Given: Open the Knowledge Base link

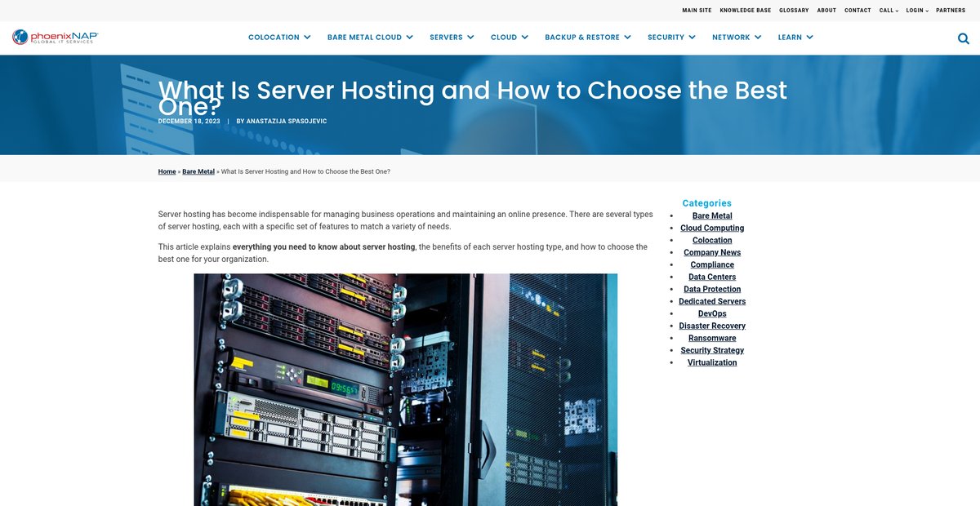Looking at the screenshot, I should tap(745, 11).
